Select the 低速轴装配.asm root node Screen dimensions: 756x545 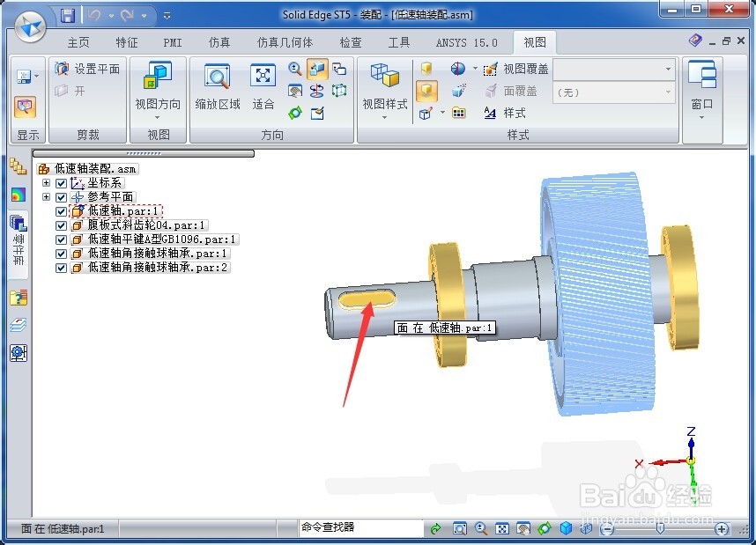[x=89, y=169]
